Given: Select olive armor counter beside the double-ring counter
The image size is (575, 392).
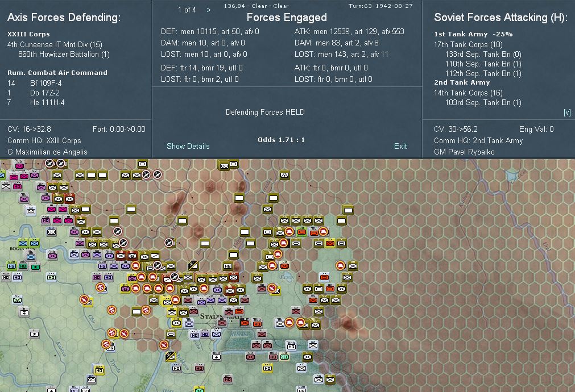Looking at the screenshot, I should 233,164.
